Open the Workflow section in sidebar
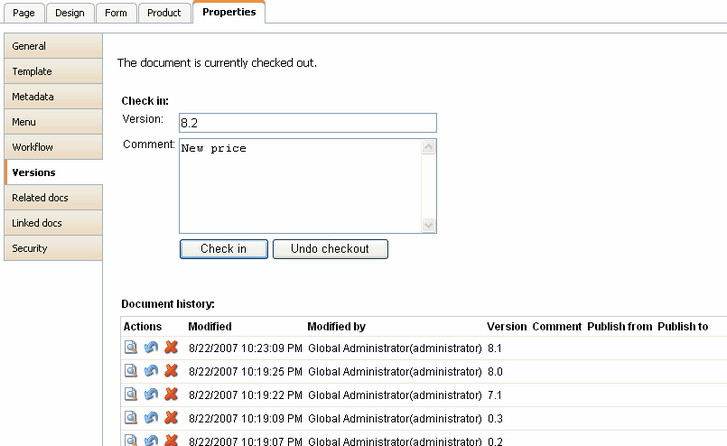Viewport: 727px width, 446px height. [53, 147]
